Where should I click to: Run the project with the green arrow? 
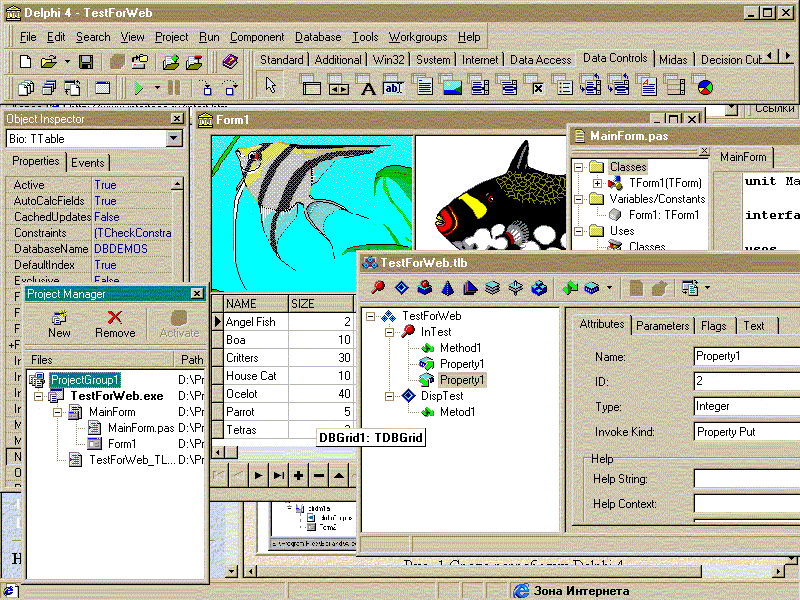pos(138,88)
